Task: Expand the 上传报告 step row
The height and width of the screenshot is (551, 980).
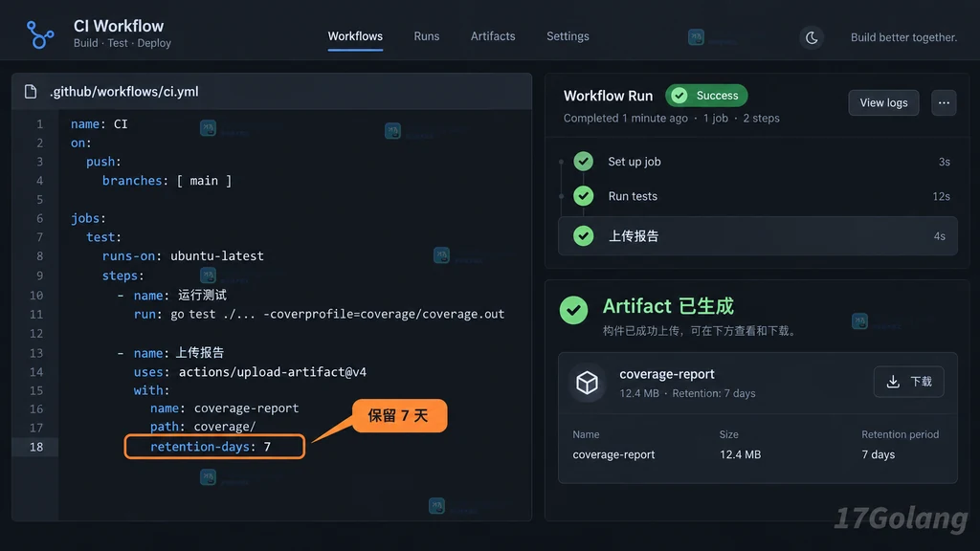Action: (x=758, y=236)
